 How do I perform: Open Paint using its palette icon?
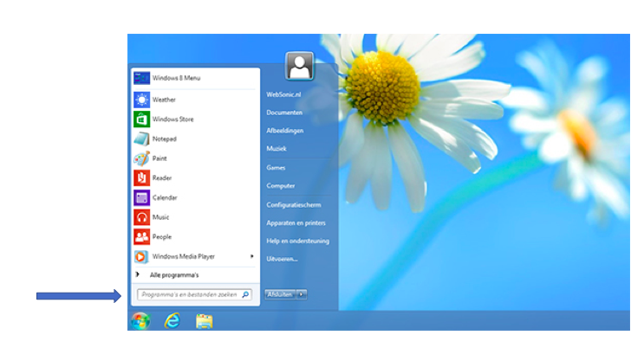tap(141, 158)
